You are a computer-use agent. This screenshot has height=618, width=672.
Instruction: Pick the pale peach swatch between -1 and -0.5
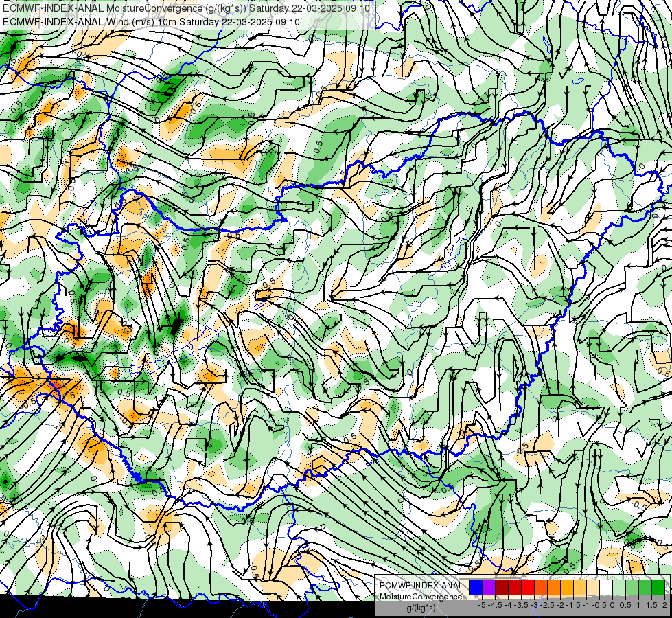(593, 587)
